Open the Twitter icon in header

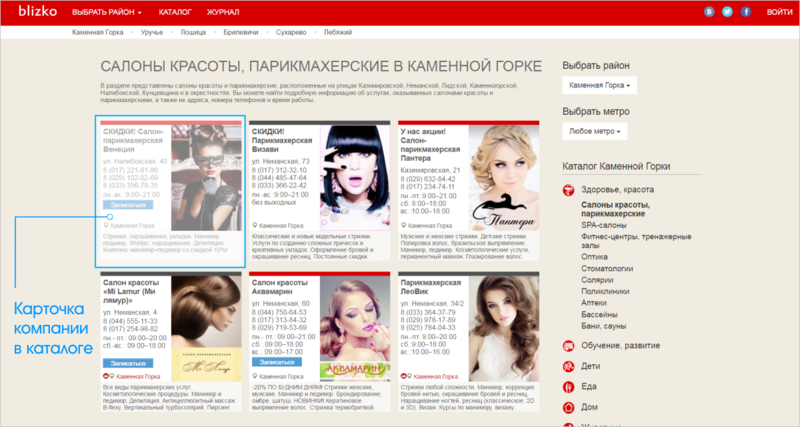click(727, 12)
